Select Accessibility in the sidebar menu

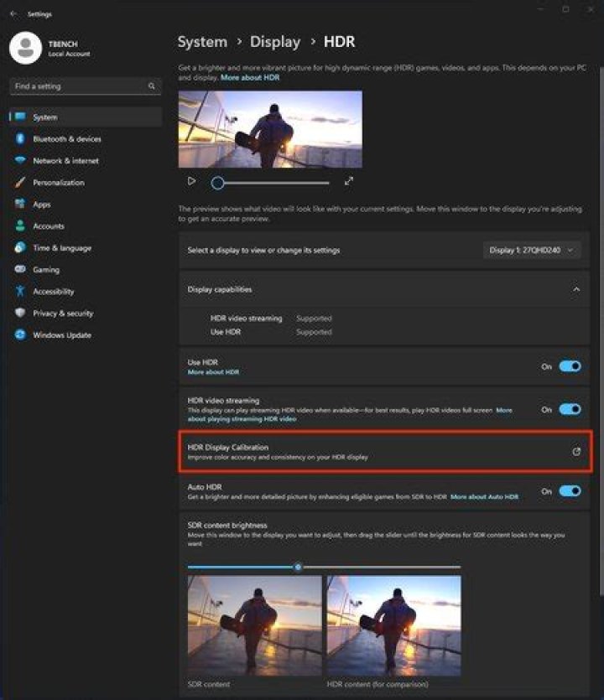pyautogui.click(x=54, y=292)
